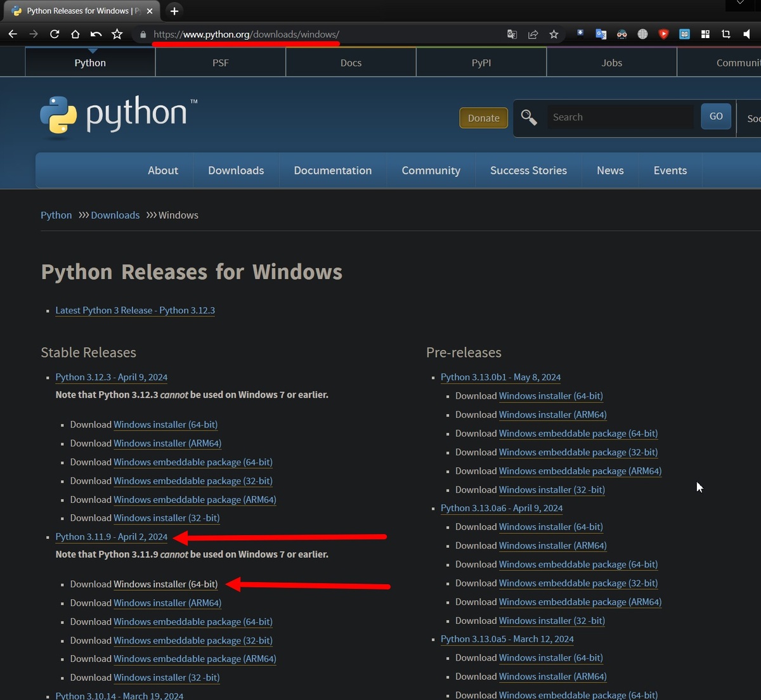This screenshot has width=761, height=700.
Task: Click the share page icon in address bar
Action: 533,34
